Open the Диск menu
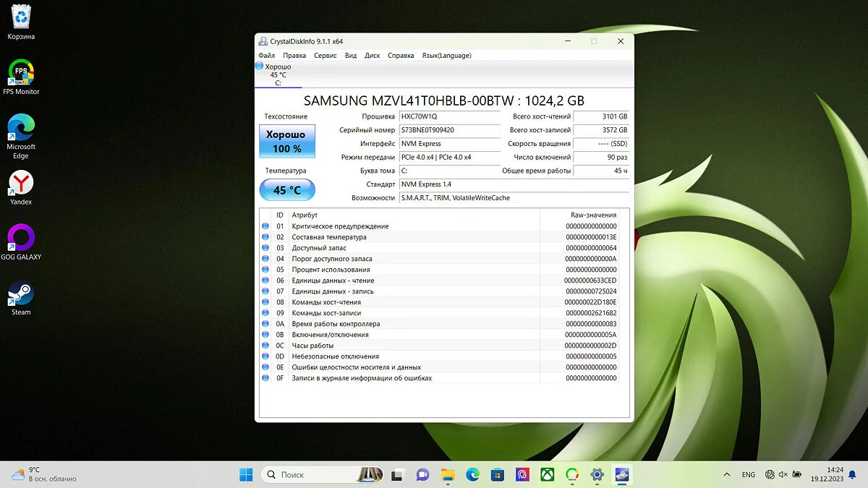 click(x=373, y=56)
